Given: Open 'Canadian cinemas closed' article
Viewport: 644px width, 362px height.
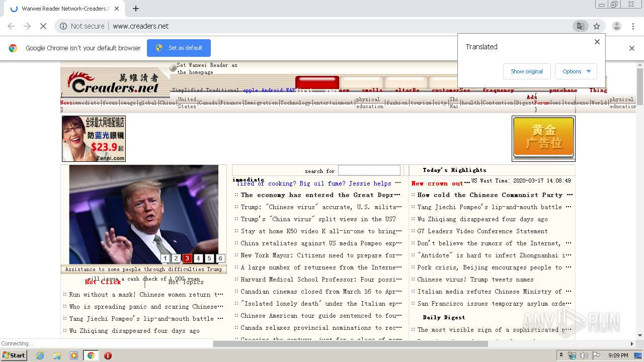Looking at the screenshot, I should [321, 292].
